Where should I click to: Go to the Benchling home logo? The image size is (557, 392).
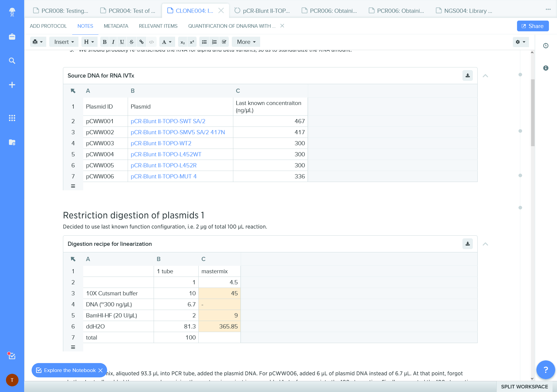[12, 12]
